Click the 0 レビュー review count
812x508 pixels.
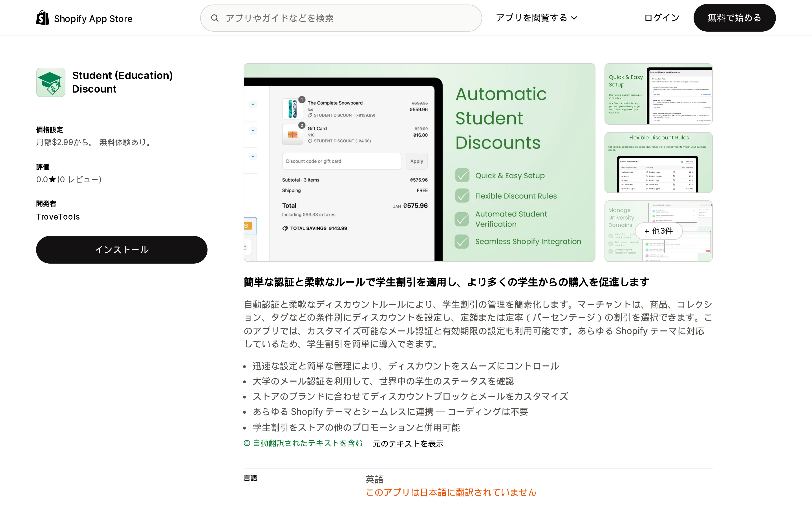click(79, 179)
